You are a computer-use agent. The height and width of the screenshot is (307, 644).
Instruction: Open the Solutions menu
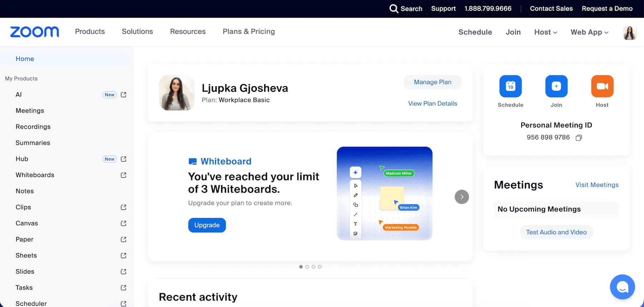137,31
